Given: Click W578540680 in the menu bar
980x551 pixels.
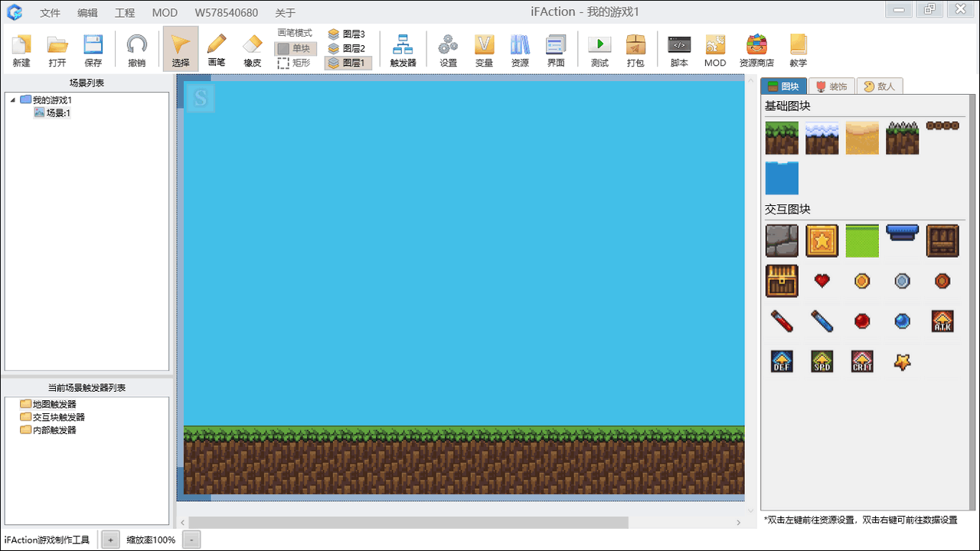Looking at the screenshot, I should point(227,13).
